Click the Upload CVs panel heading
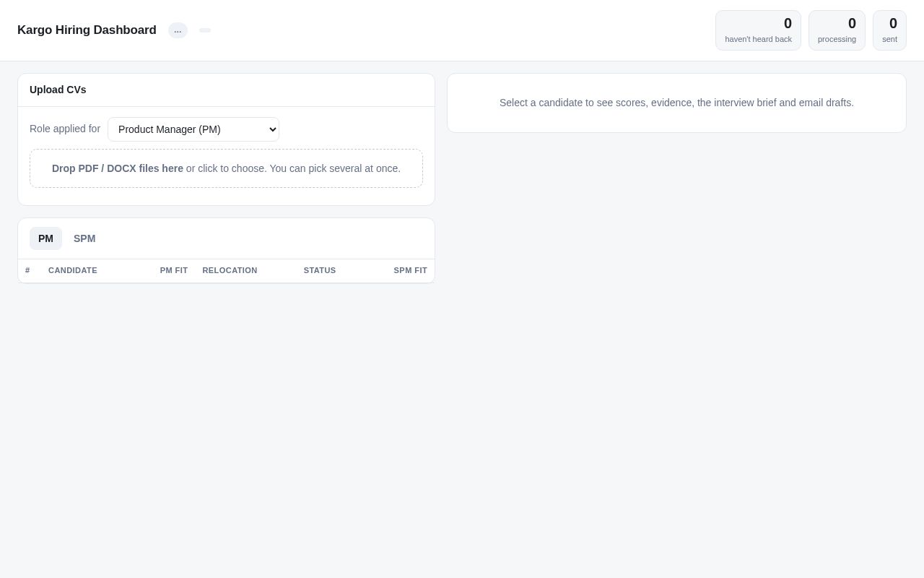The width and height of the screenshot is (924, 578). click(58, 90)
